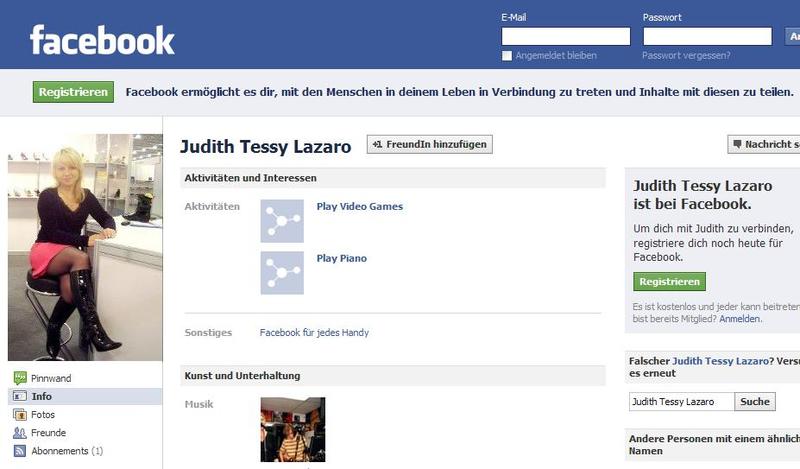Open the Play Piano link
The width and height of the screenshot is (800, 469).
341,258
